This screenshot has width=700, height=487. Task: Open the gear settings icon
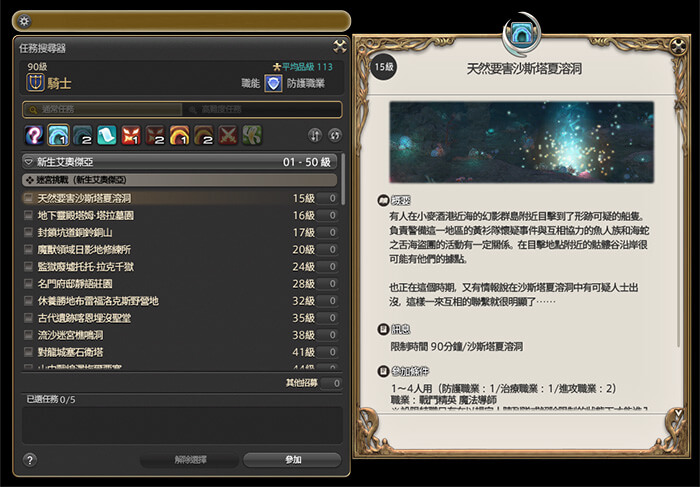point(24,21)
